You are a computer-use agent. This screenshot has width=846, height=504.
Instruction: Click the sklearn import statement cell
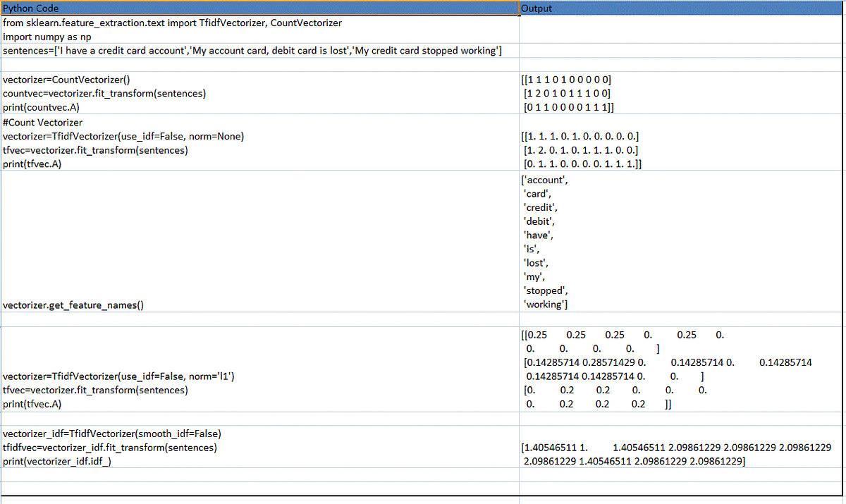click(x=173, y=23)
